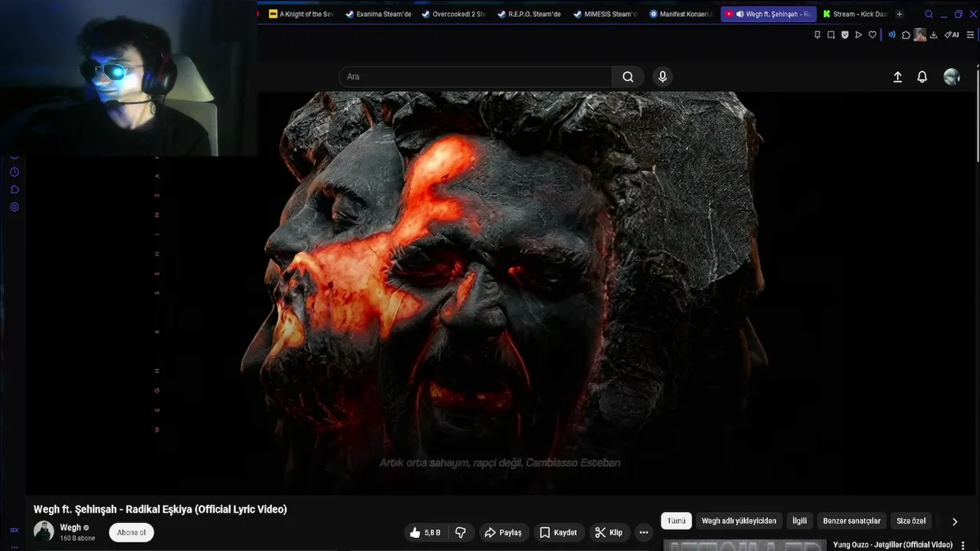This screenshot has width=980, height=551.
Task: Open Easy Setup sliders icon
Action: point(971,34)
